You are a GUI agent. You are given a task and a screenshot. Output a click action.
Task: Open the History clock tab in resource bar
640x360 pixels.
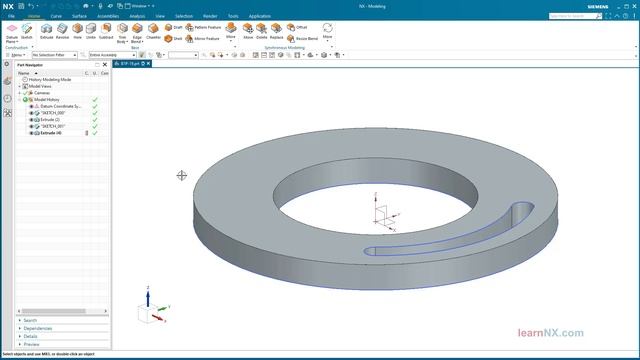(7, 98)
